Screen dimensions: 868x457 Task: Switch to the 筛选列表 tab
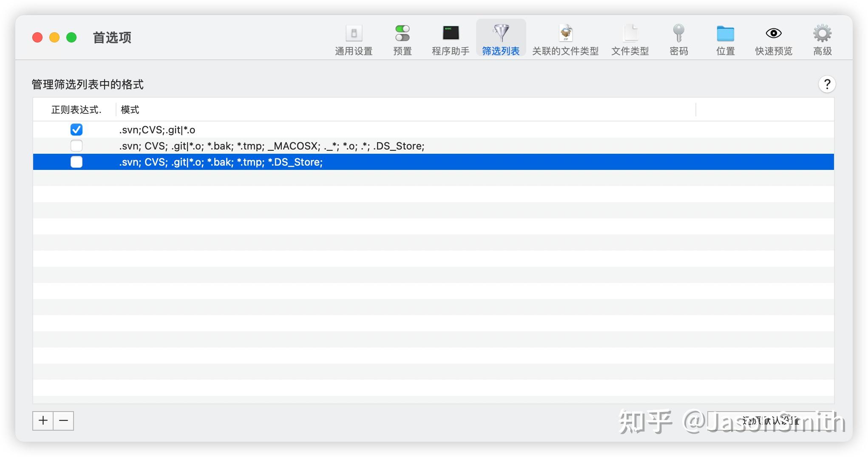tap(501, 39)
